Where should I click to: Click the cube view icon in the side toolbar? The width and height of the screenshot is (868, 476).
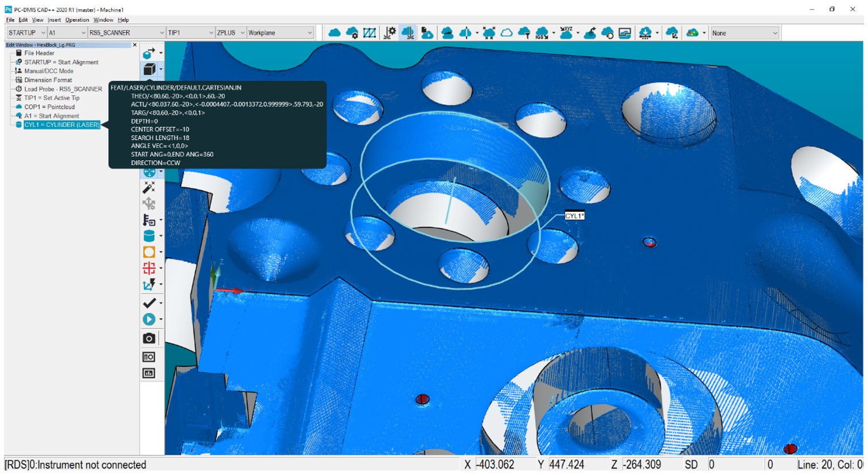pos(150,69)
